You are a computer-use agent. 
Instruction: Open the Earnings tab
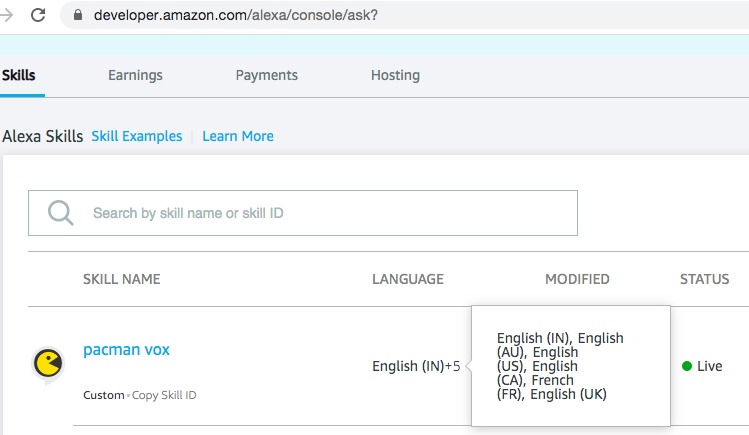tap(135, 75)
